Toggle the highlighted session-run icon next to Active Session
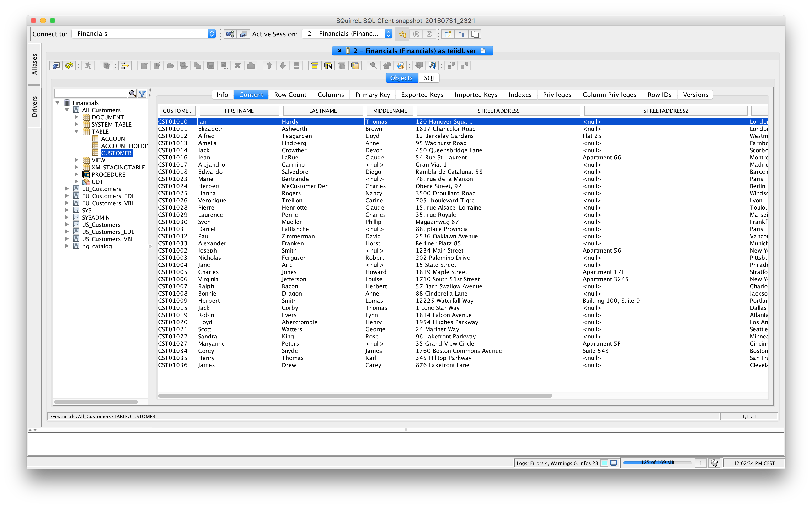 point(402,34)
